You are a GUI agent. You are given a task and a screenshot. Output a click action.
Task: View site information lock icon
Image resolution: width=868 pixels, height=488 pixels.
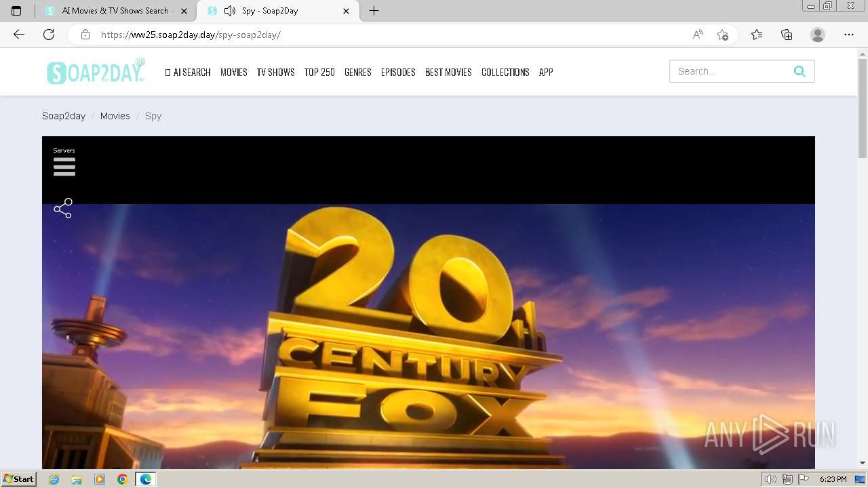click(85, 35)
